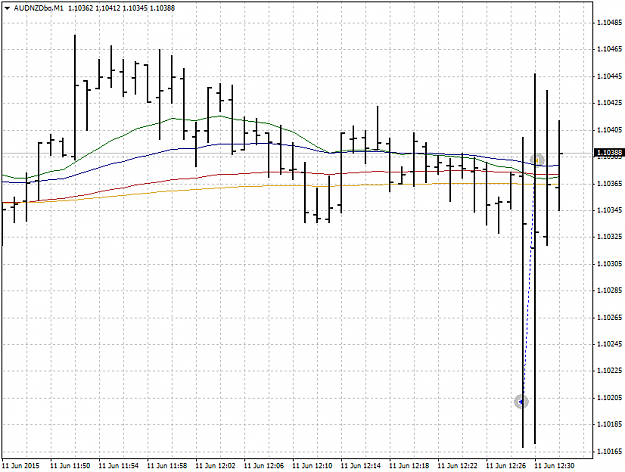Click the 11 Jun 12:02 time label
Viewport: 625px width, 472px height.
(216, 466)
